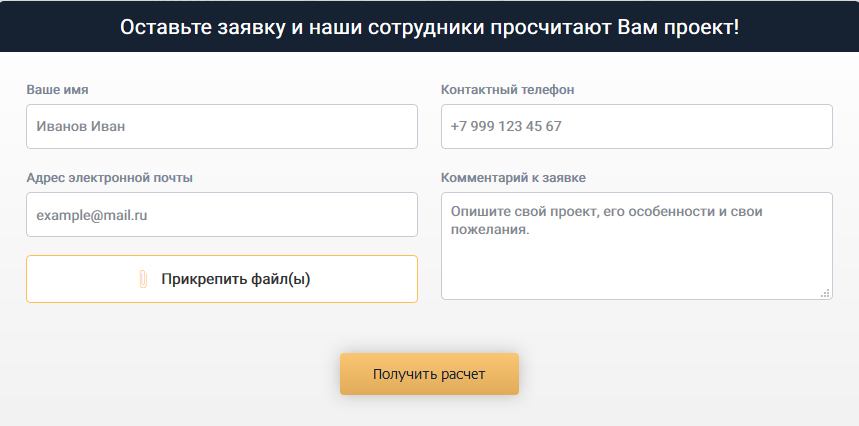Click the 'Адрес электронной почты' label text

pyautogui.click(x=110, y=178)
